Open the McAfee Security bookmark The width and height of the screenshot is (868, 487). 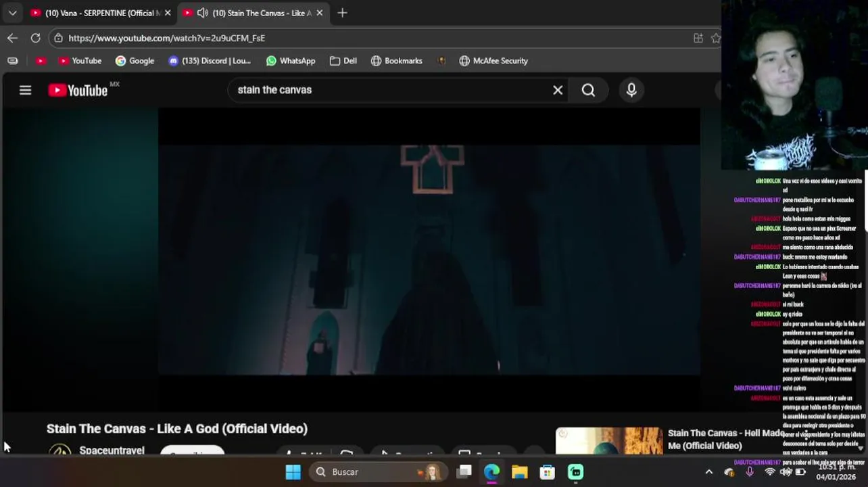(x=493, y=61)
